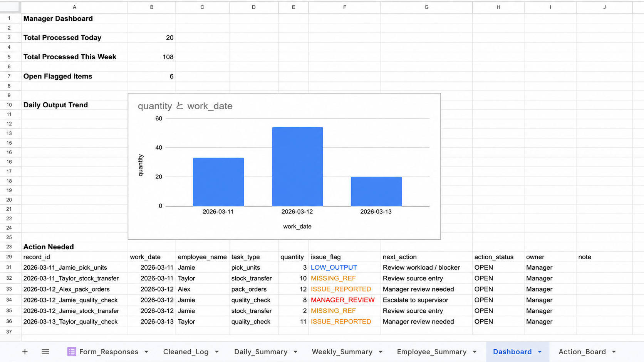Expand the Cleaned_Log tab dropdown arrow
The image size is (644, 362).
[217, 352]
